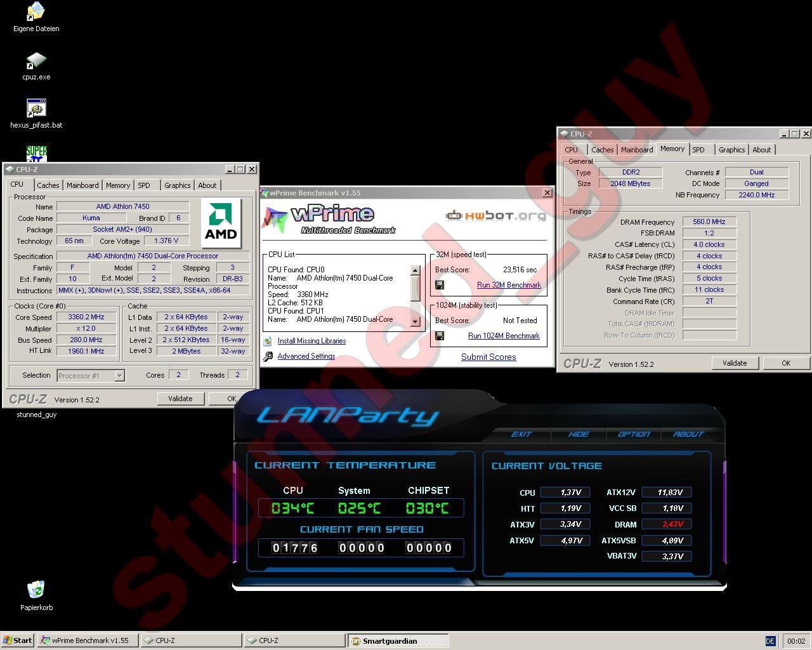The image size is (812, 650).
Task: Click the CPU voltage 1,37V reading
Action: tap(566, 492)
